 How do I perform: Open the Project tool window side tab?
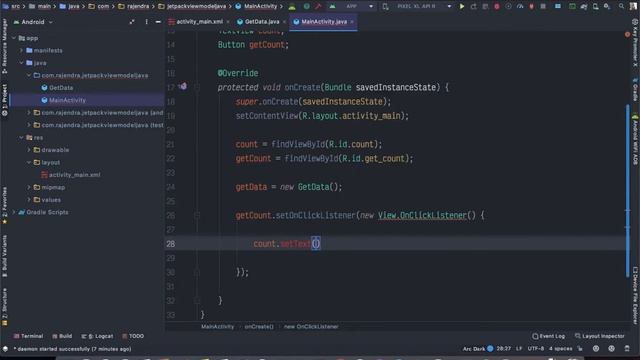coord(4,100)
